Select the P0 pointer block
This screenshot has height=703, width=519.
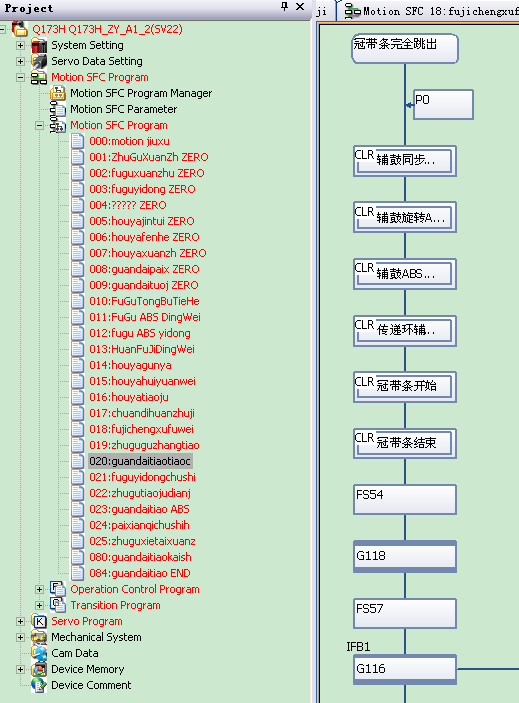[x=443, y=104]
